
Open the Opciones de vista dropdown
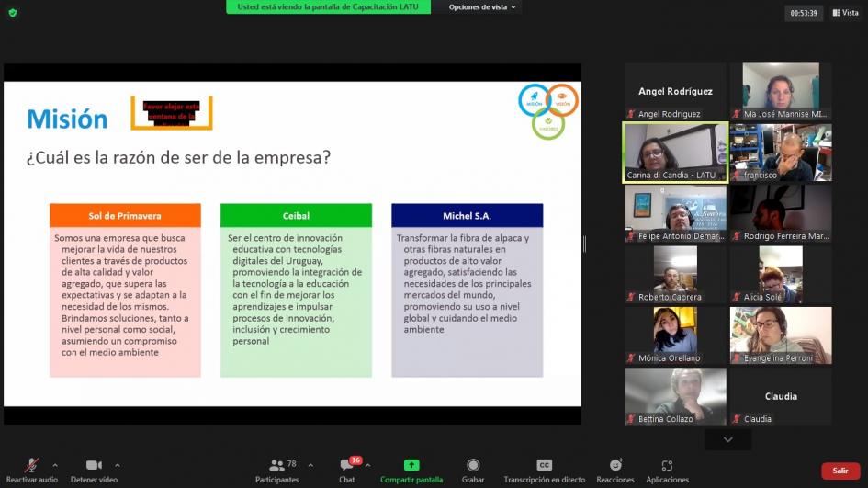click(481, 7)
